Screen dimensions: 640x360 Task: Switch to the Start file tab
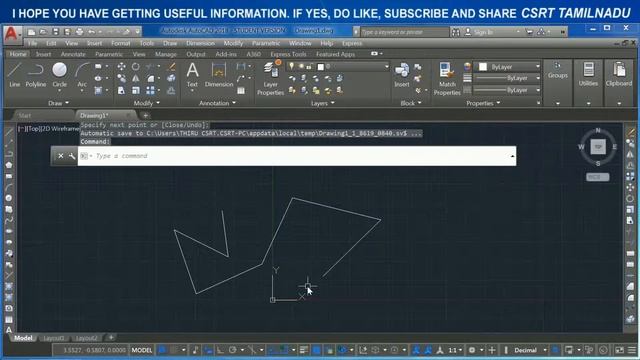25,116
